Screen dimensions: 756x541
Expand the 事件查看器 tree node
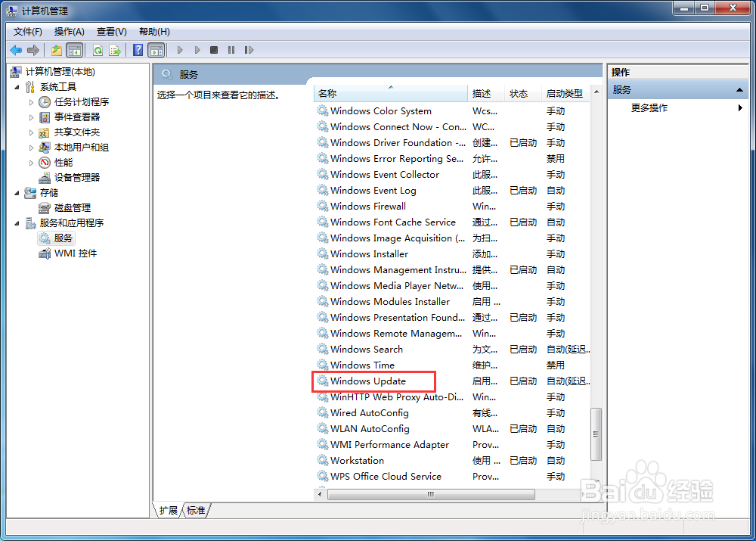tap(31, 117)
